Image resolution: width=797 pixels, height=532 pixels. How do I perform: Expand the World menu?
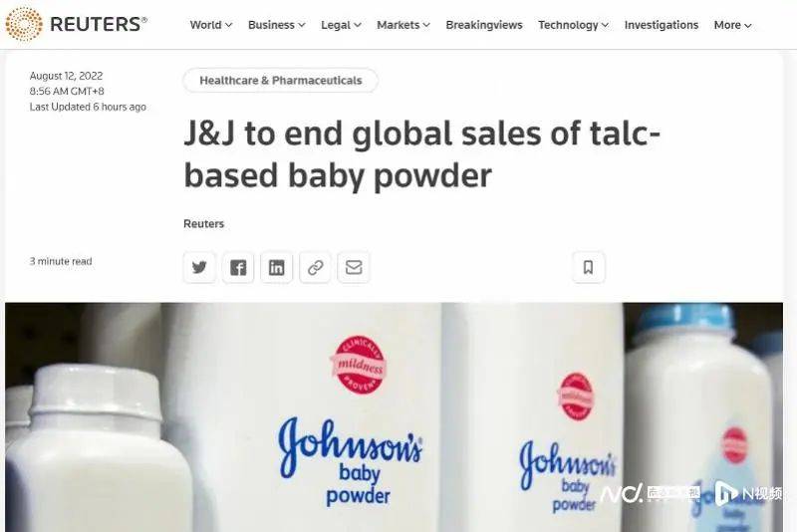(211, 25)
